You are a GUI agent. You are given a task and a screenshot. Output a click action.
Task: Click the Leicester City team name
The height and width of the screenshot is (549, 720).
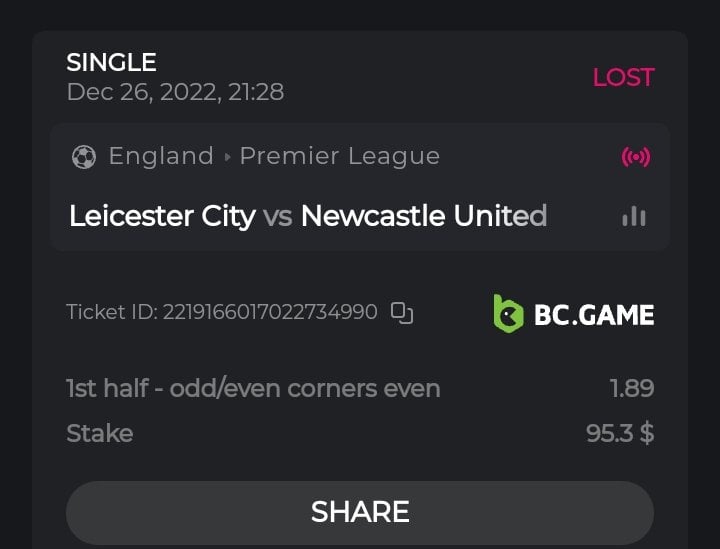pos(162,216)
